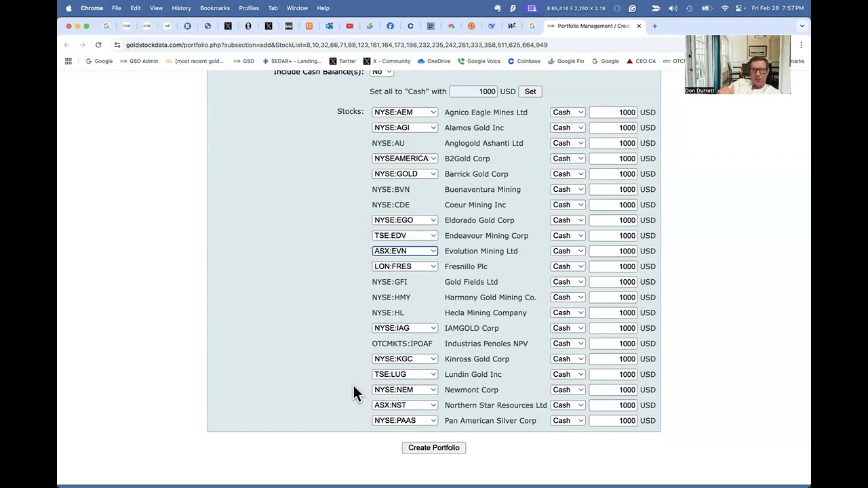
Task: Open the Cash dropdown for Kinross Gold Corp
Action: tap(568, 359)
